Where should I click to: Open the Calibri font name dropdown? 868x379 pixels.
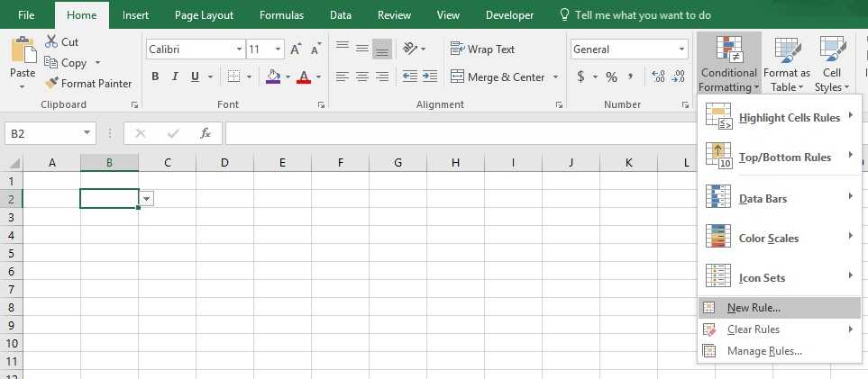pos(239,50)
